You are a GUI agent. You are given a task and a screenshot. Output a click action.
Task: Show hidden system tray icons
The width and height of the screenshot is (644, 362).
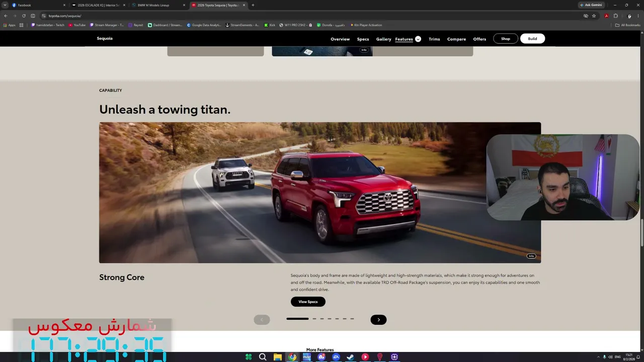598,357
